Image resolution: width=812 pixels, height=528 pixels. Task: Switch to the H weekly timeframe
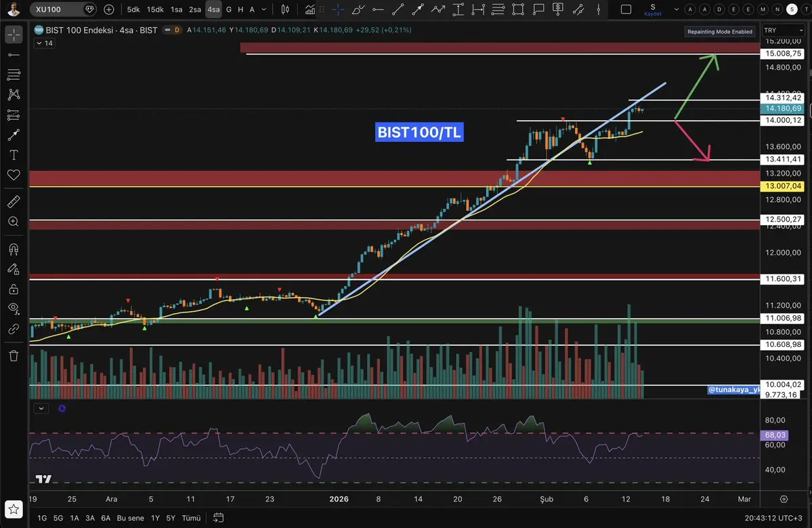click(240, 9)
